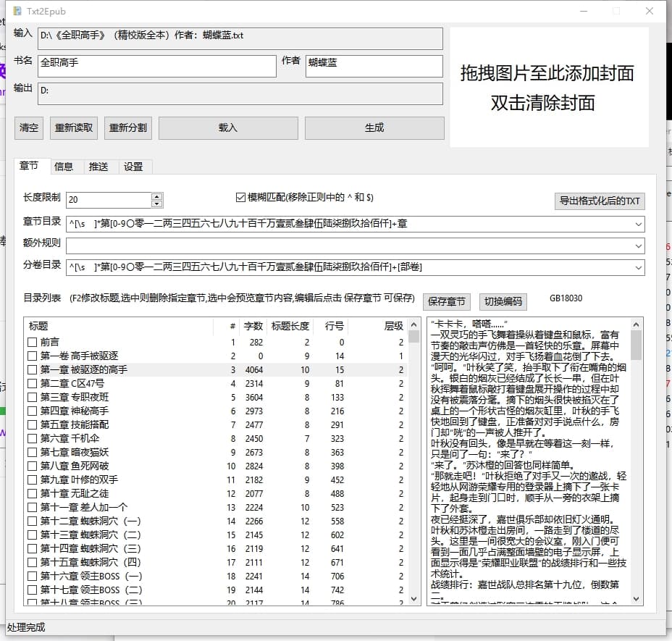Click the 保存章节 button

447,301
